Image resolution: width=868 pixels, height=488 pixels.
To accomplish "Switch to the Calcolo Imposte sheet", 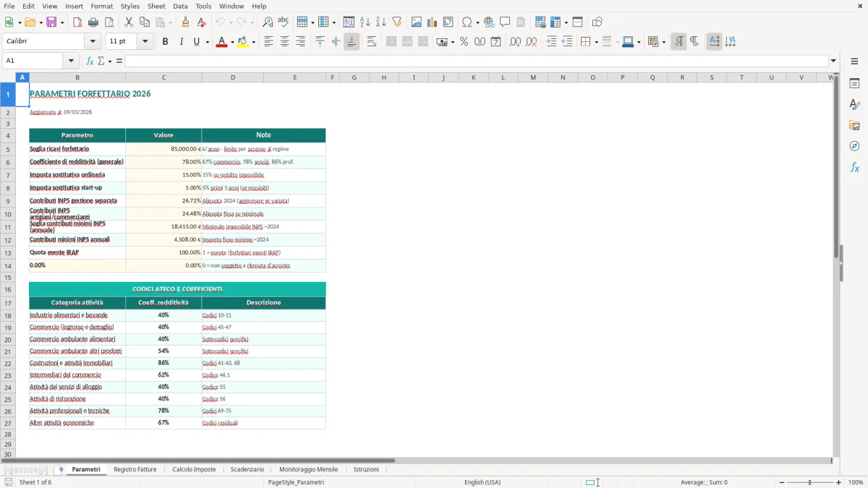I will point(194,469).
